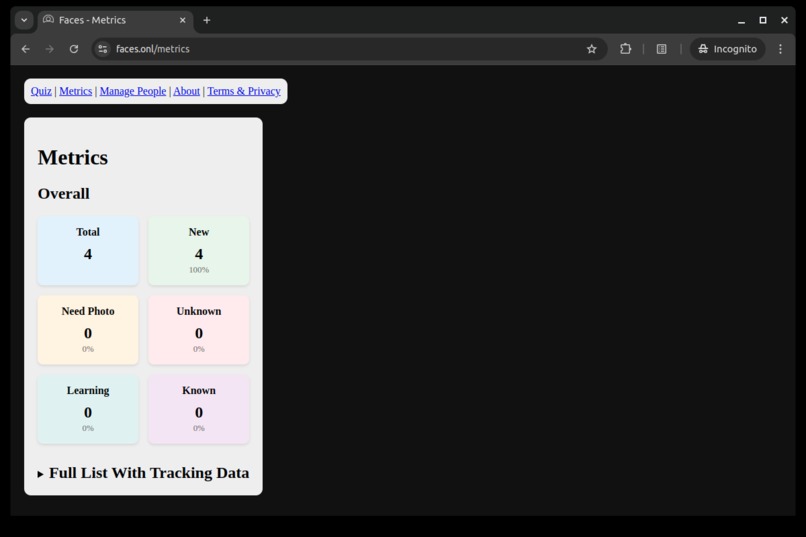Open Chrome three-dot menu

click(780, 49)
